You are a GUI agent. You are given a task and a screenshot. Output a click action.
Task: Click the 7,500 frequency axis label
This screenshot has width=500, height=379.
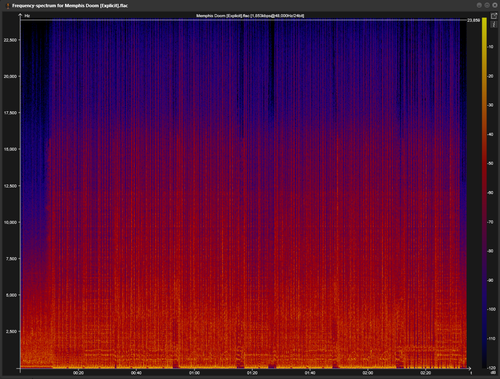tap(11, 259)
